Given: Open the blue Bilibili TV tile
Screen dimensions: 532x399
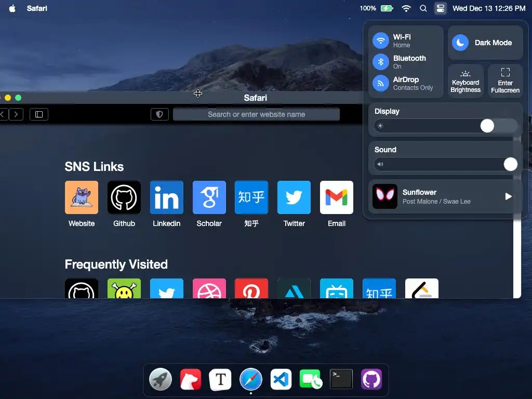Looking at the screenshot, I should pyautogui.click(x=337, y=289).
